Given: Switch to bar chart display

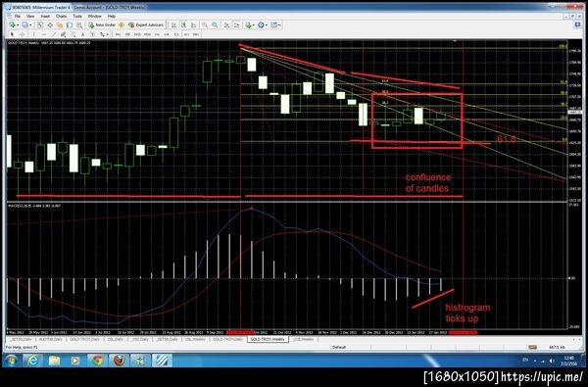Looking at the screenshot, I should [x=174, y=24].
